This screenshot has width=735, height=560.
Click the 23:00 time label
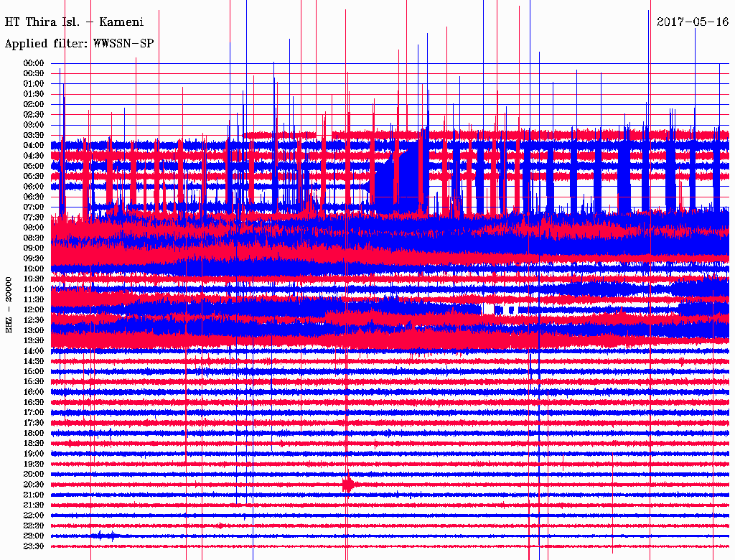pos(34,536)
